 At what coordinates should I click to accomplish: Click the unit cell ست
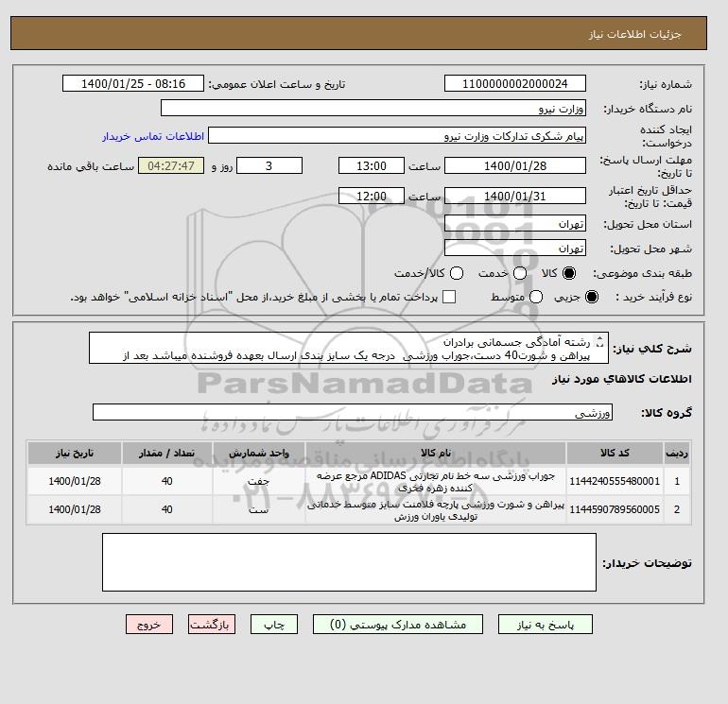pyautogui.click(x=259, y=510)
